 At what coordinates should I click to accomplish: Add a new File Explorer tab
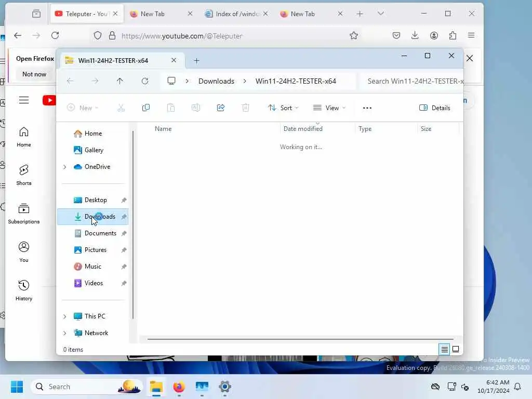click(196, 61)
